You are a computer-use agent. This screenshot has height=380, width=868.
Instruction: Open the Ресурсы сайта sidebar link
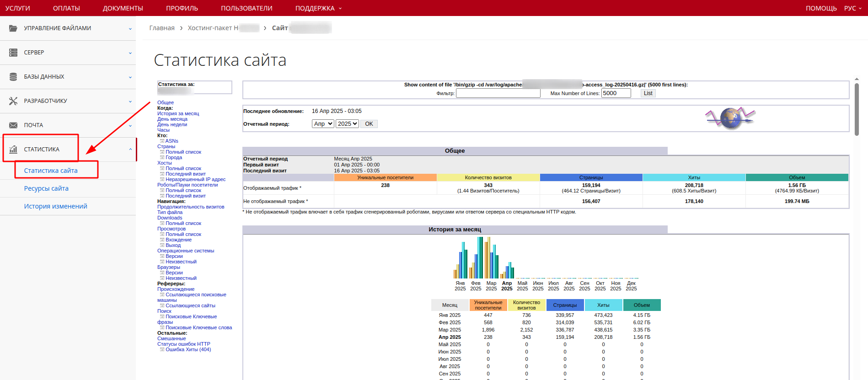[x=46, y=188]
